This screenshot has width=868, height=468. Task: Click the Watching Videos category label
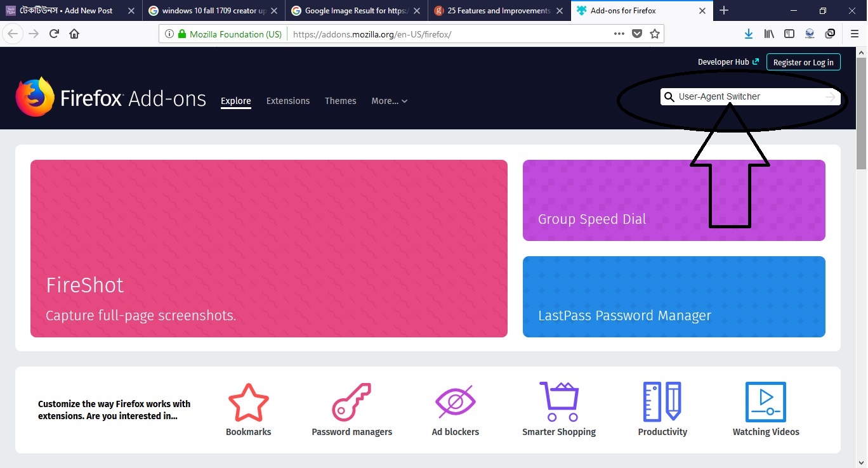pos(766,432)
